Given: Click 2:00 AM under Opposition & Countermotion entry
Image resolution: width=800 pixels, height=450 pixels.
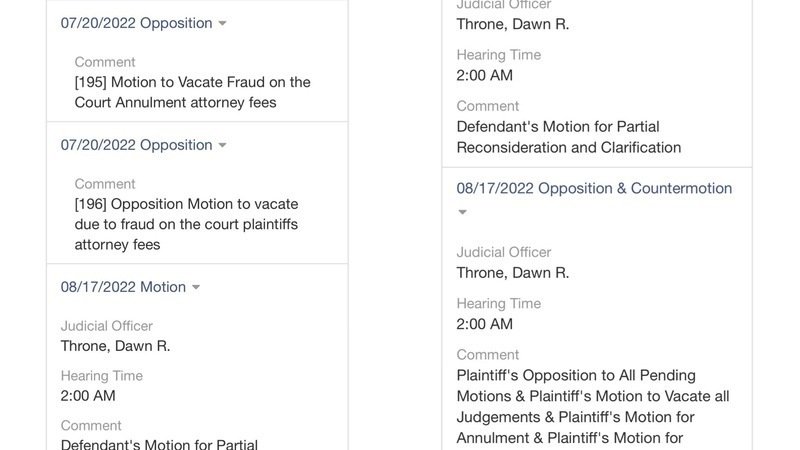Looking at the screenshot, I should [484, 324].
